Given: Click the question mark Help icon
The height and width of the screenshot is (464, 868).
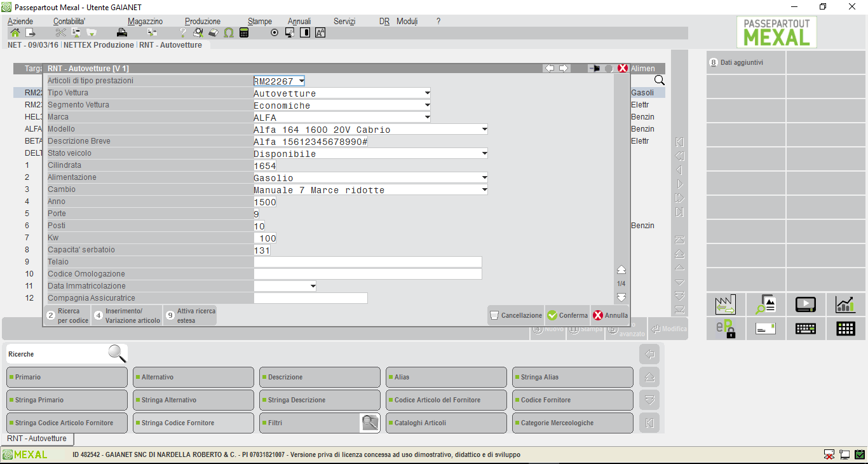Looking at the screenshot, I should (183, 32).
